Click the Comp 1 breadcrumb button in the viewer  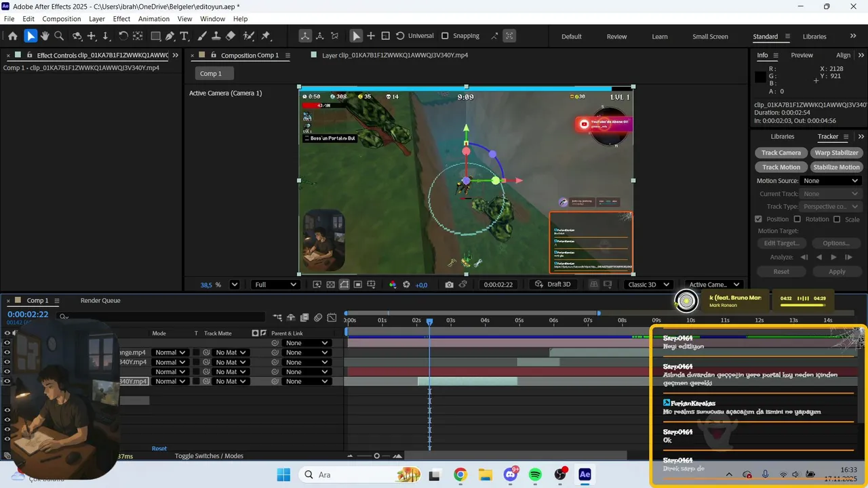tap(214, 73)
